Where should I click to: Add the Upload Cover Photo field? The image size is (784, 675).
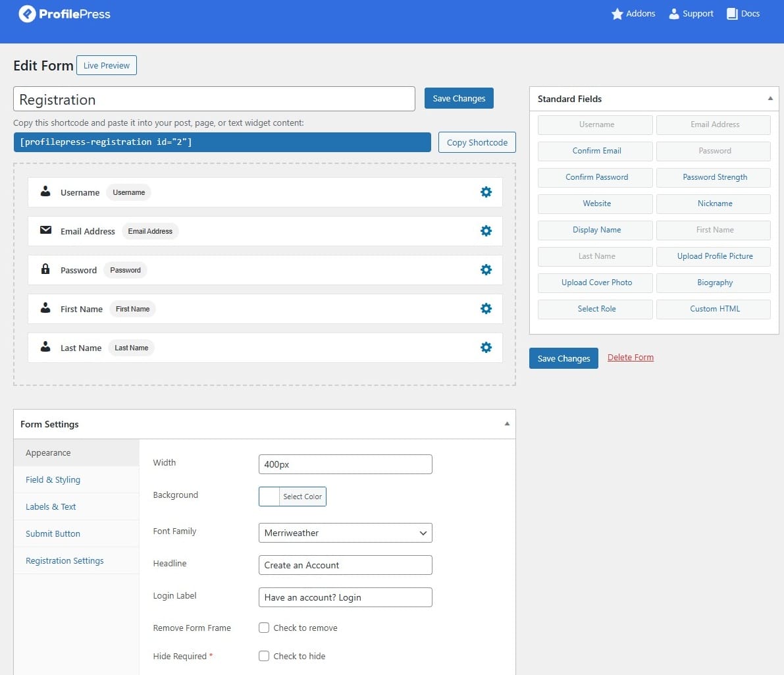point(595,283)
